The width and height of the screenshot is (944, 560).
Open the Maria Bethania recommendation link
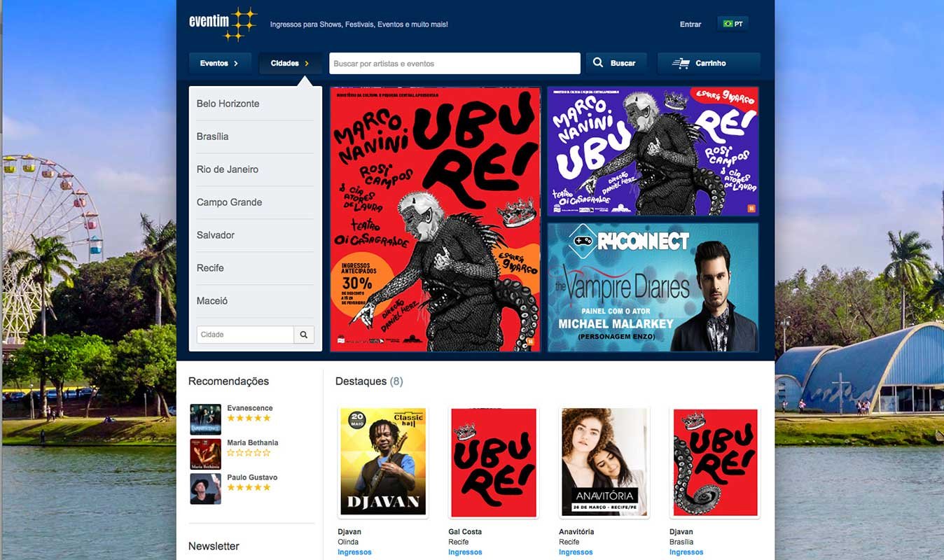point(252,442)
